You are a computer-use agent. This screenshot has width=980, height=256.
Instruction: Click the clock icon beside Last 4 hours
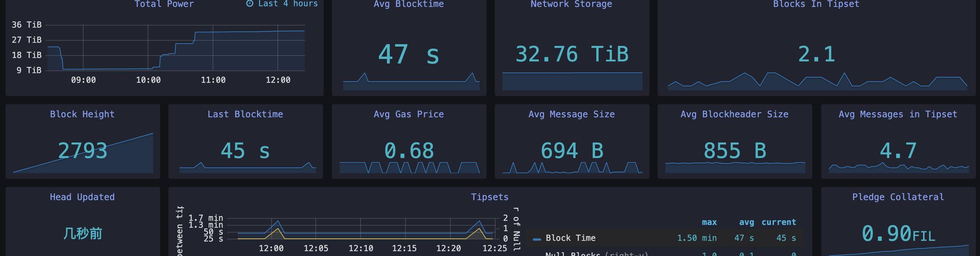(249, 4)
